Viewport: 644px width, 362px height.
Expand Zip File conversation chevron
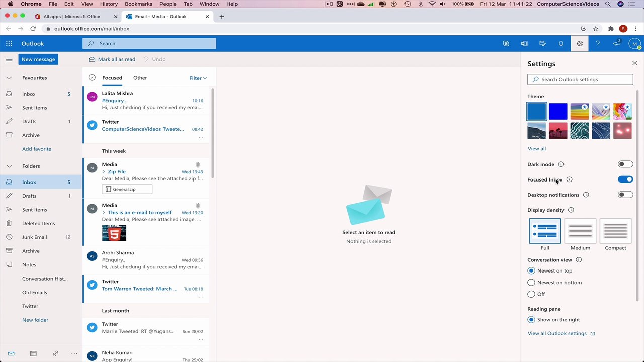coord(104,172)
